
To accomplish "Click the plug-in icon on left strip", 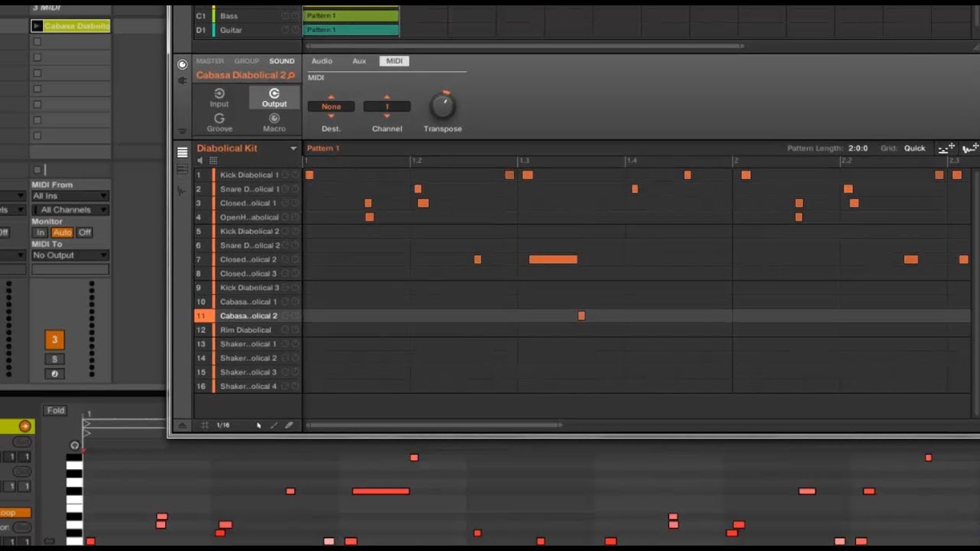I will [181, 80].
